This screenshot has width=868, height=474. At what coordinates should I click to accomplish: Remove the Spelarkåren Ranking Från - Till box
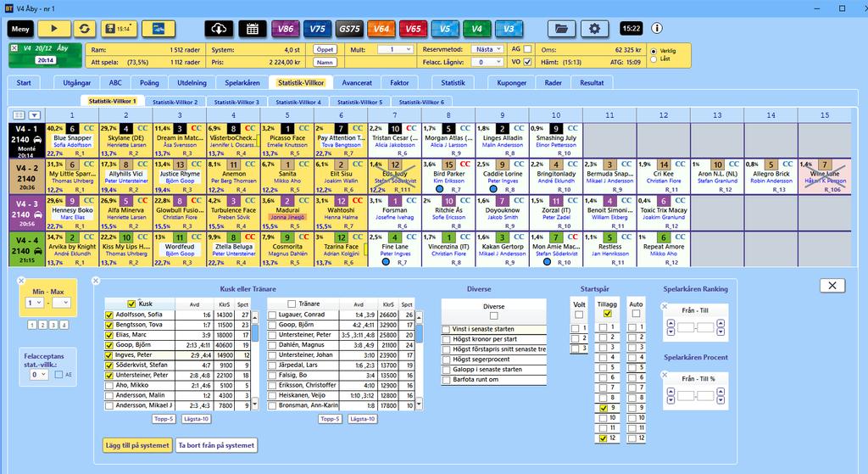[665, 306]
